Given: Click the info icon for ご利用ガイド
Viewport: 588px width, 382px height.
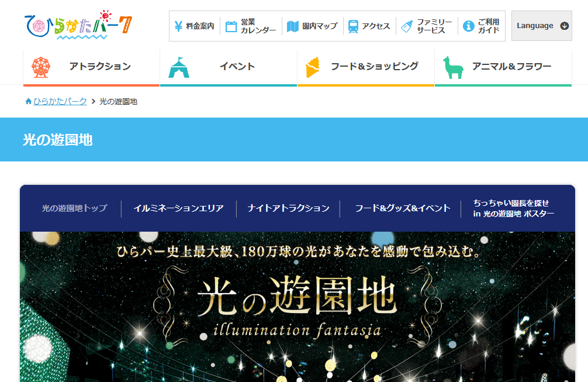Looking at the screenshot, I should [468, 26].
